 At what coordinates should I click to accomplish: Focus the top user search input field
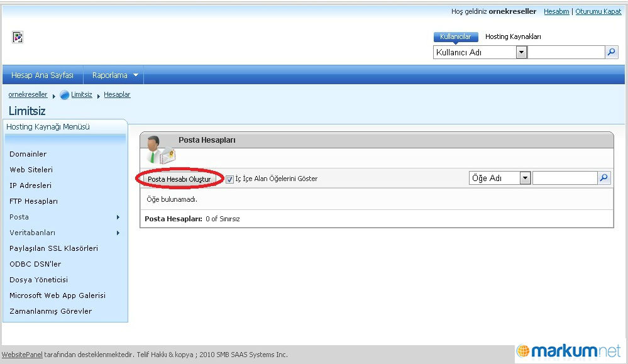(566, 52)
